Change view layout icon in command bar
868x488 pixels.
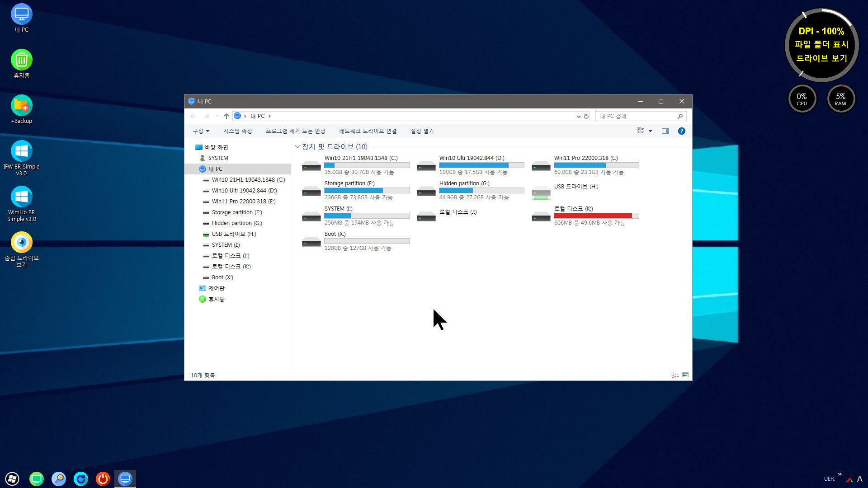[640, 131]
